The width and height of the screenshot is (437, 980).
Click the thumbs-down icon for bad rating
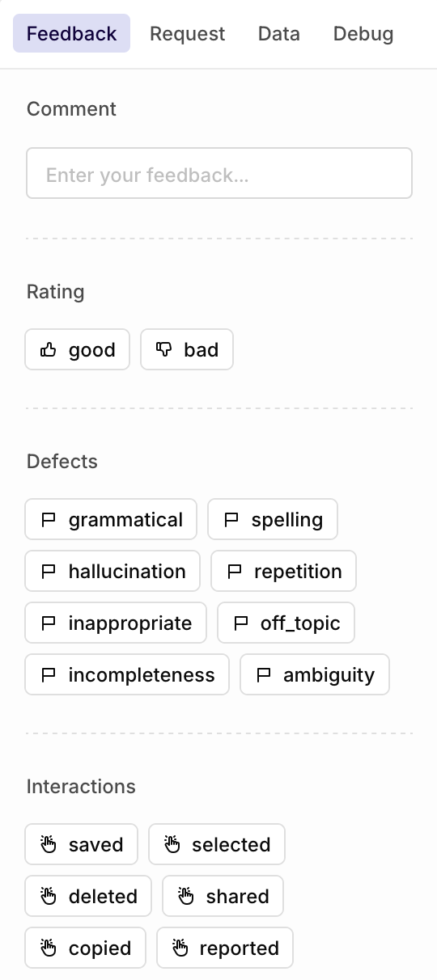pos(164,349)
